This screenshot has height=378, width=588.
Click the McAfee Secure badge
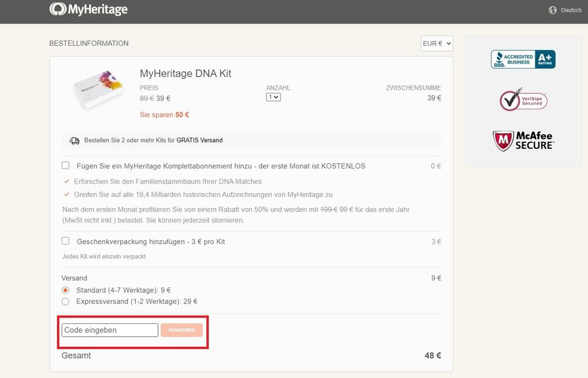coord(523,141)
